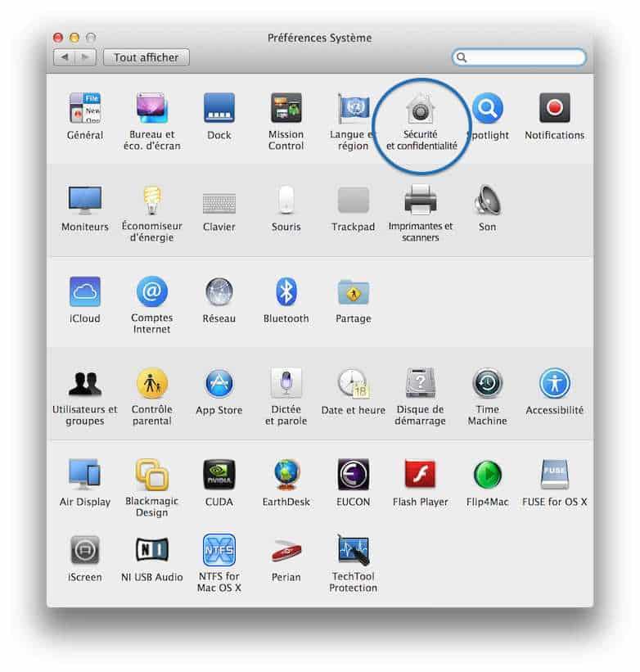Open the Perian preferences
This screenshot has width=640, height=672.
point(286,551)
